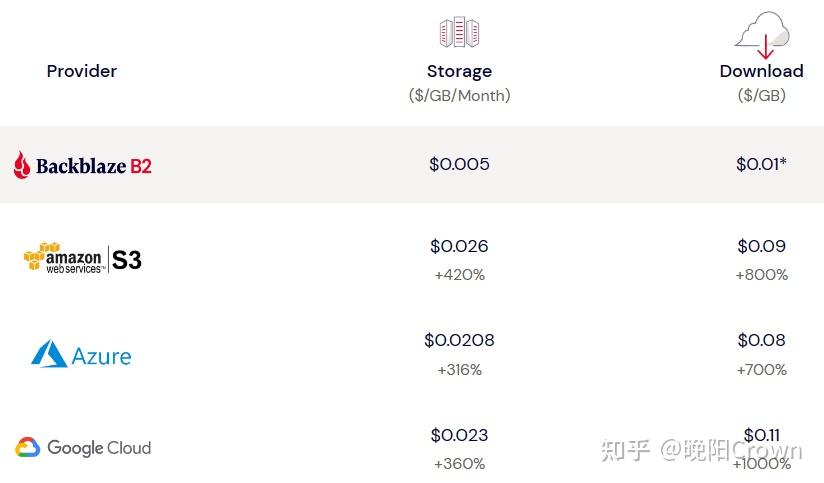Click the Storage column header

click(459, 71)
